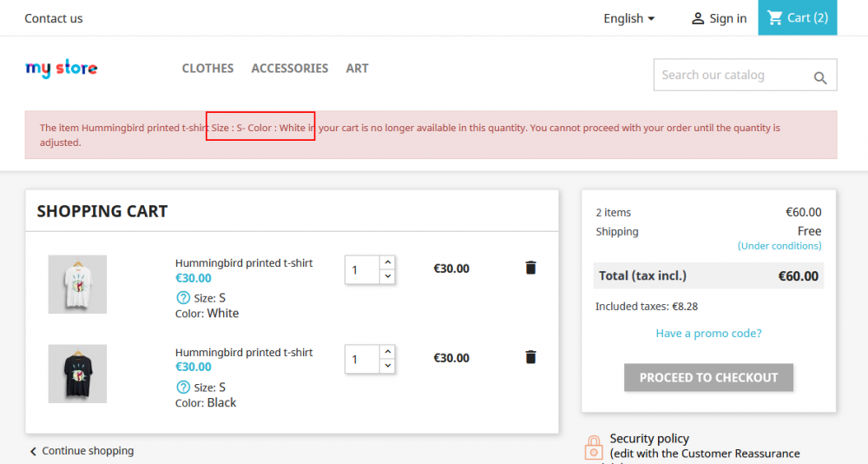Show size info for white t-shirt
This screenshot has height=464, width=868.
coord(183,298)
